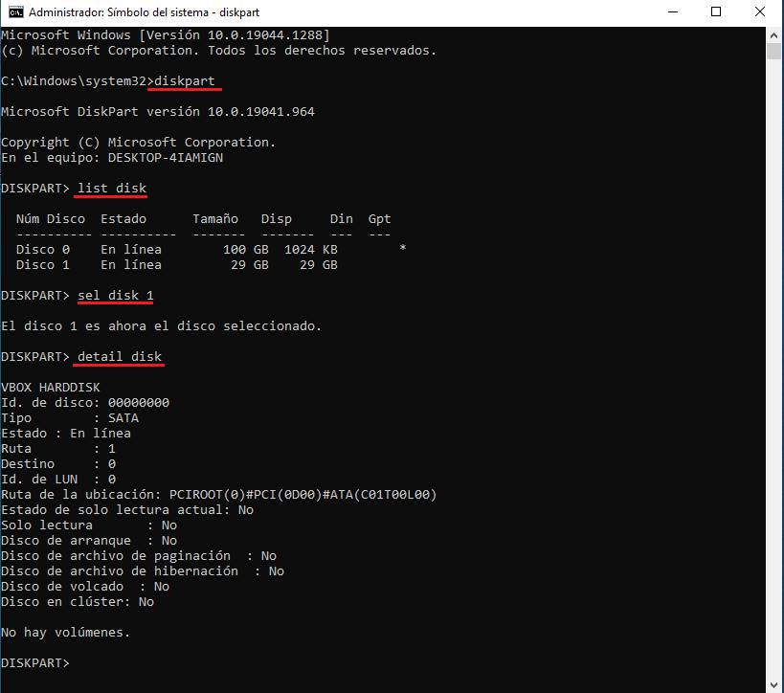The width and height of the screenshot is (784, 693).
Task: Click the cmd icon in the title bar
Action: tap(16, 12)
